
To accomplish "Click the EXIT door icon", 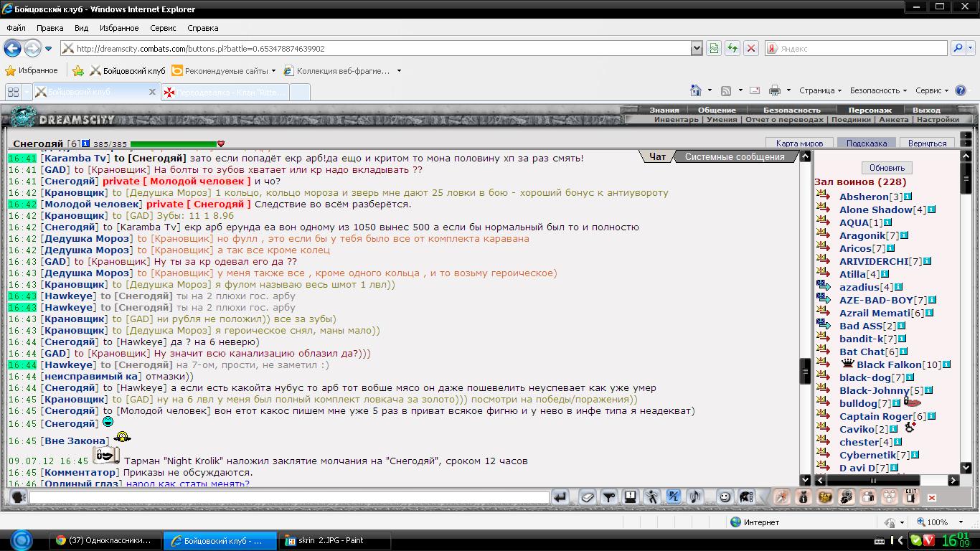I will click(911, 496).
